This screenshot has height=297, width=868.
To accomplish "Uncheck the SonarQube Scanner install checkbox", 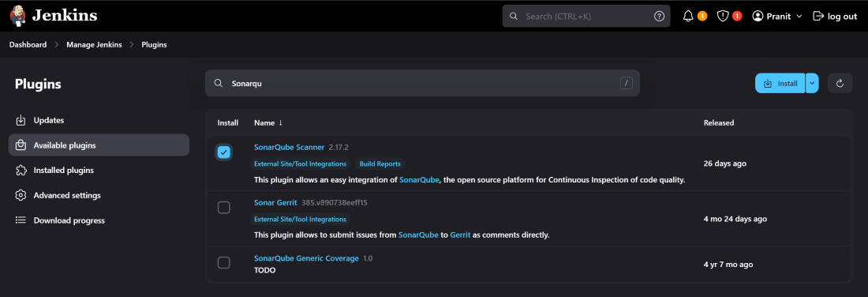I will click(223, 152).
